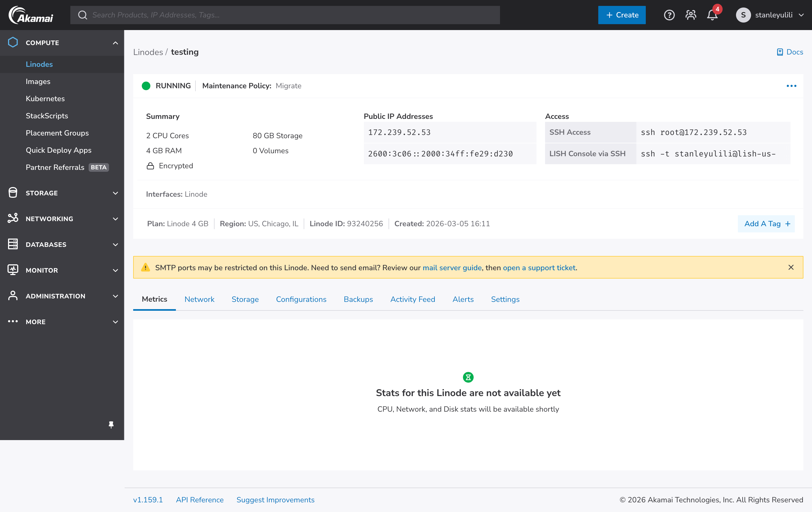Collapse the COMPUTE section chevron
Screen dimensions: 812x512
click(115, 43)
